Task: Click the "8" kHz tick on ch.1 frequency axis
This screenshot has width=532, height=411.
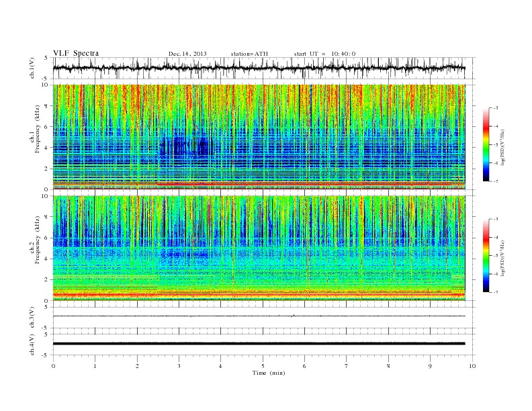Action: tap(47, 106)
